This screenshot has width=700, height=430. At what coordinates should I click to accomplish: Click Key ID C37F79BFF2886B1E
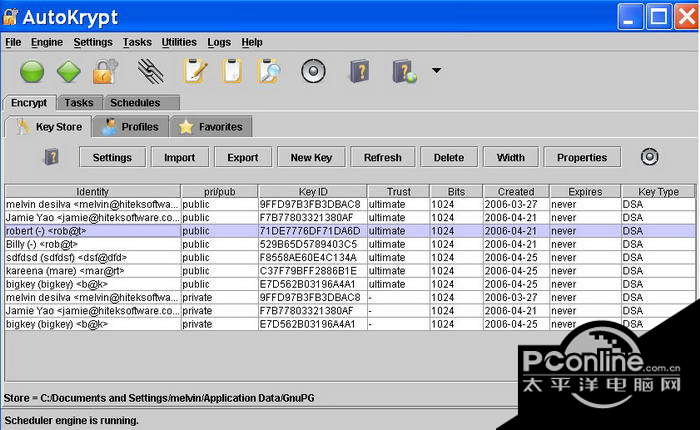point(308,271)
